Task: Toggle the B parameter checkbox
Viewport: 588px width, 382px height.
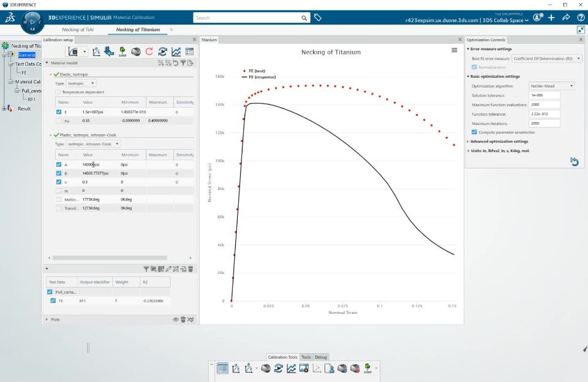Action: pos(59,174)
